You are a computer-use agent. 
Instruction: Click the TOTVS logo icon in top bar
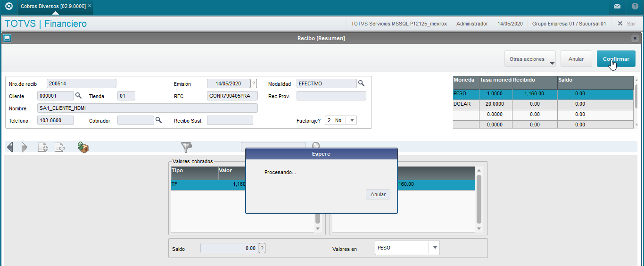tap(8, 6)
